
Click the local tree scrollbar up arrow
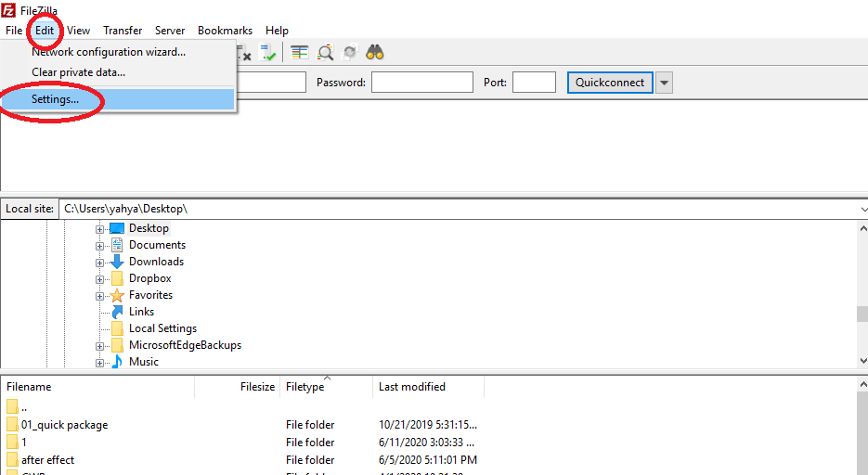[863, 228]
